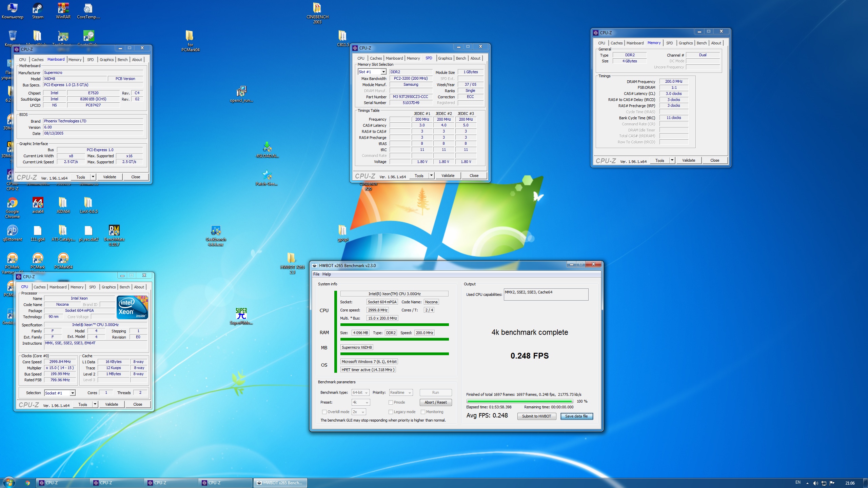
Task: Launch qBittorrent from the desktop
Action: click(x=13, y=233)
